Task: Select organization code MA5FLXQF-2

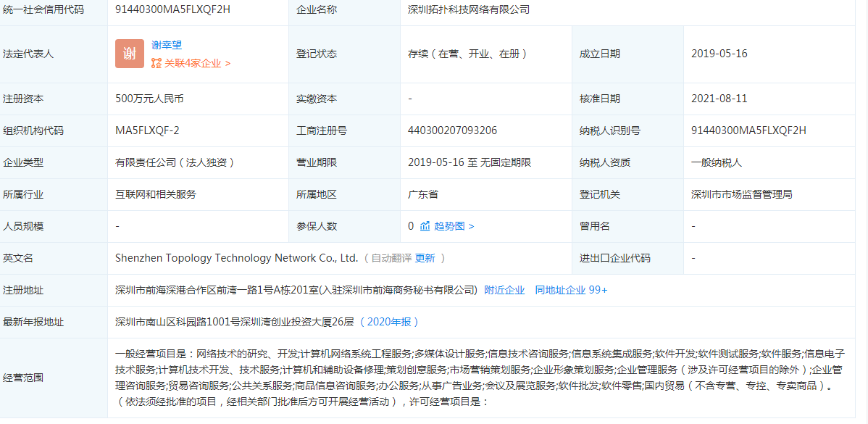Action: [x=147, y=130]
